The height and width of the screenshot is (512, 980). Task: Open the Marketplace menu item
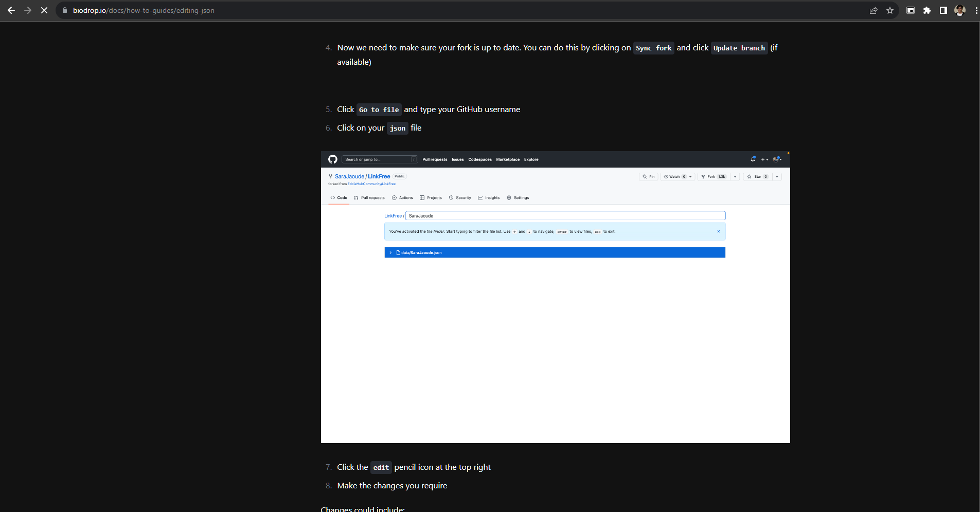(508, 159)
